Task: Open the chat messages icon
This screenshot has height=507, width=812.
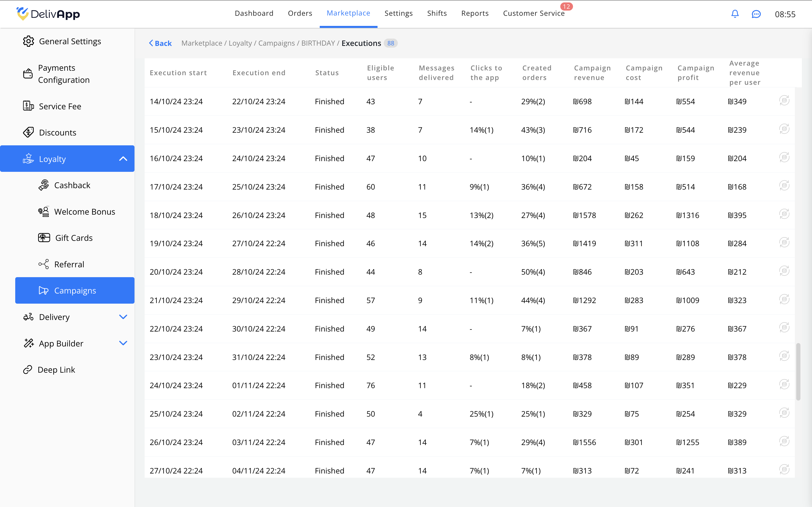Action: pos(756,14)
